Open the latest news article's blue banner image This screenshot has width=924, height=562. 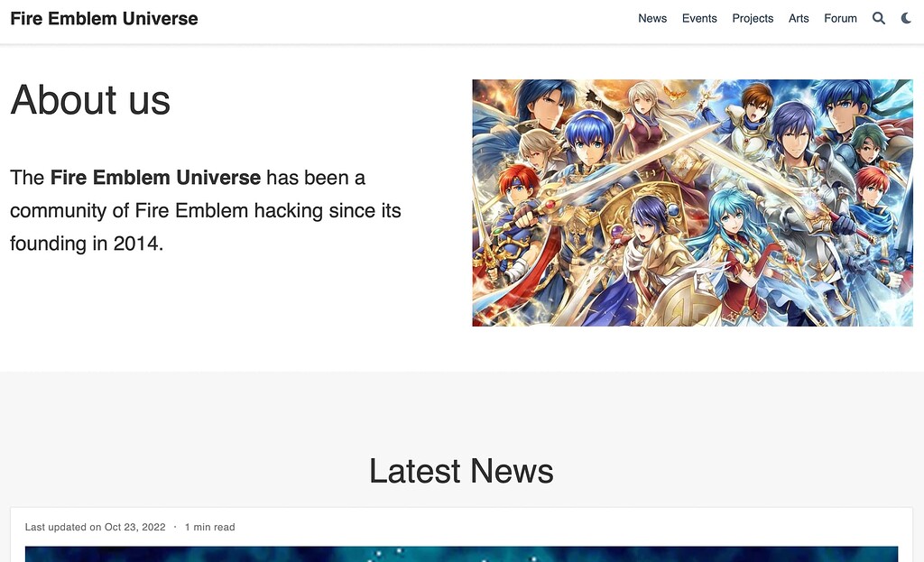[x=461, y=554]
